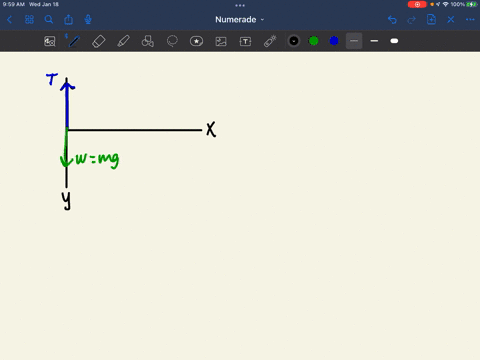Select the Pen tool
Screen dimensions: 480x360
74,41
